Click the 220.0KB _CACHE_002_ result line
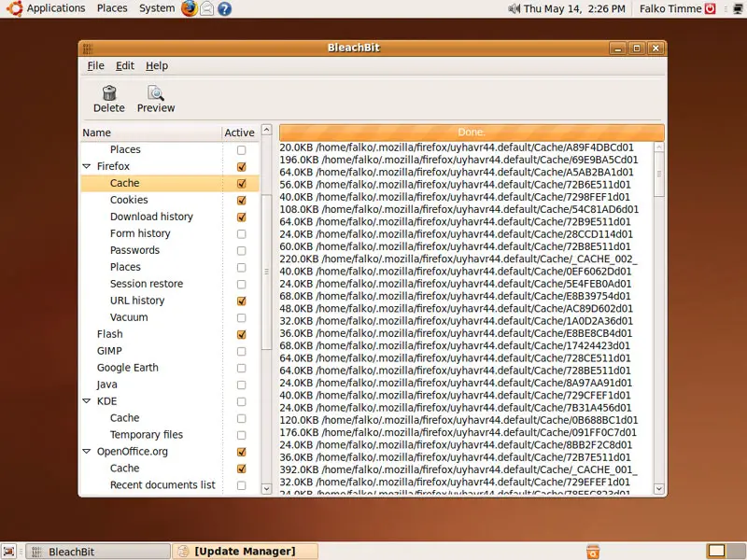 point(458,259)
